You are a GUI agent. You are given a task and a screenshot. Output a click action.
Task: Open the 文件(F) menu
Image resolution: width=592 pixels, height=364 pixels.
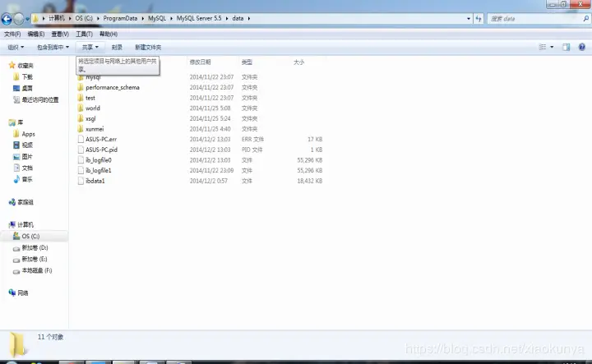[x=12, y=34]
